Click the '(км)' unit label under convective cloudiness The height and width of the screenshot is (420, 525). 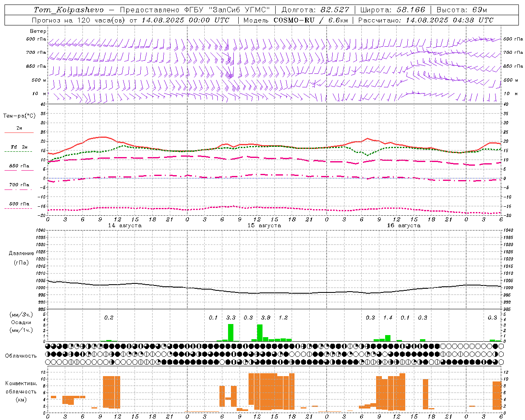(x=21, y=399)
